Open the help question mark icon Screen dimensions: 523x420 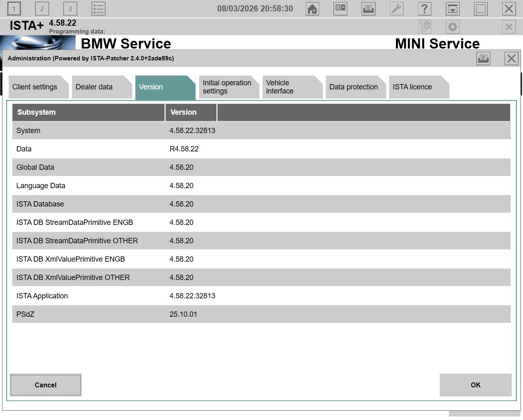coord(425,9)
